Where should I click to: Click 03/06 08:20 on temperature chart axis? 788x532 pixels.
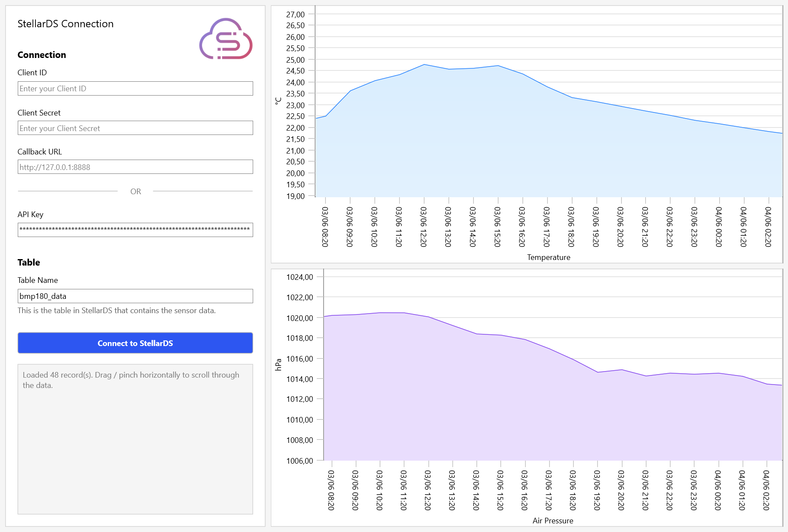tap(325, 227)
